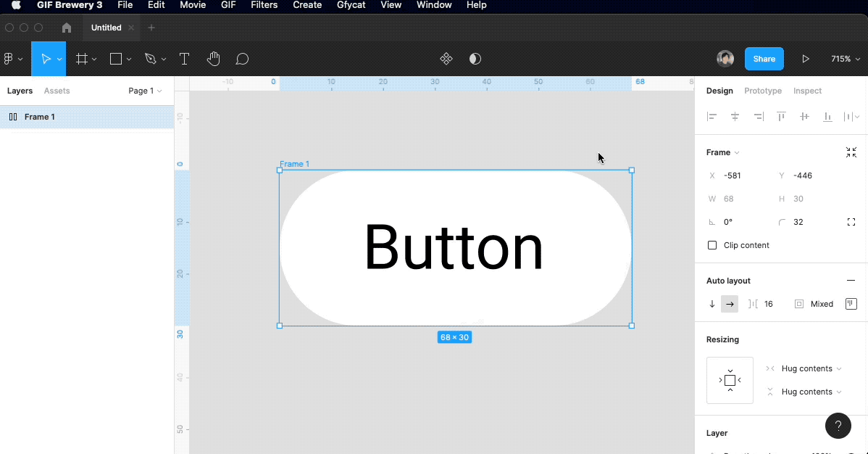Click the blue Share button

(x=764, y=59)
